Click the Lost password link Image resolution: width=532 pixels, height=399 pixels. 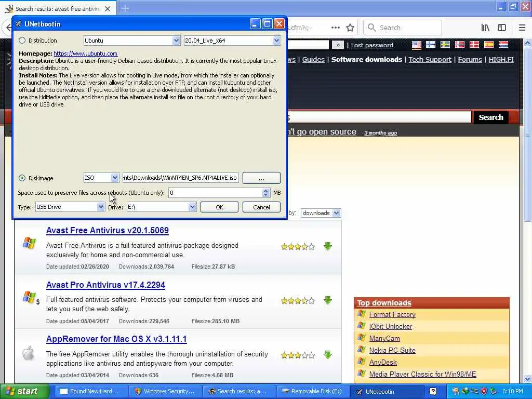click(x=372, y=45)
